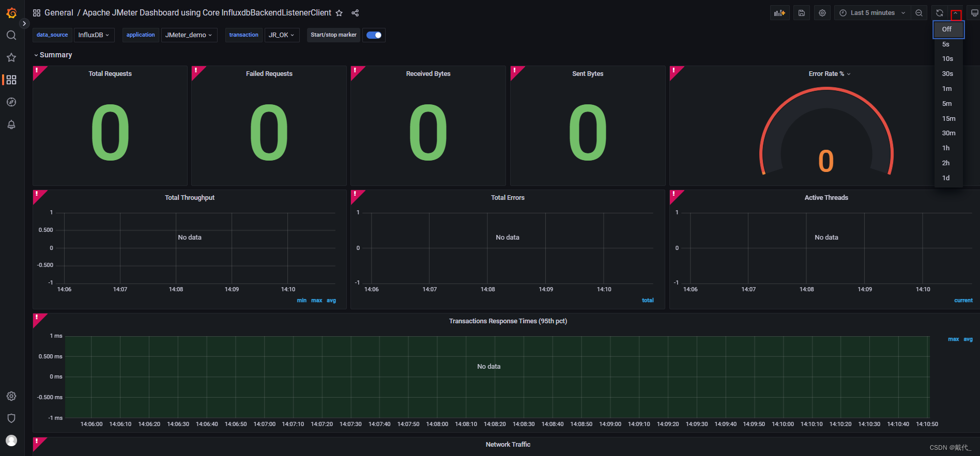
Task: Click the Network Traffic panel title
Action: point(508,445)
